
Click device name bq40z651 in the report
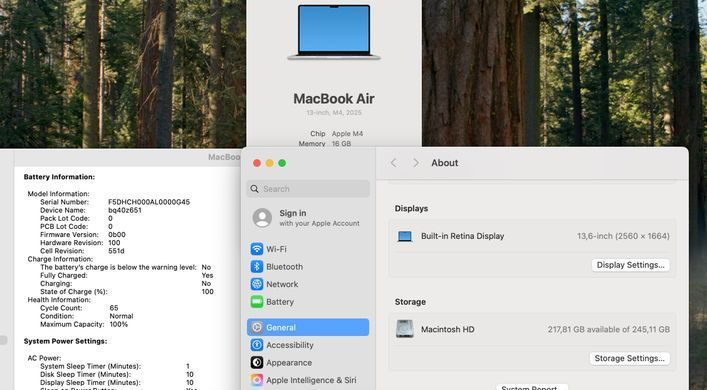[125, 210]
